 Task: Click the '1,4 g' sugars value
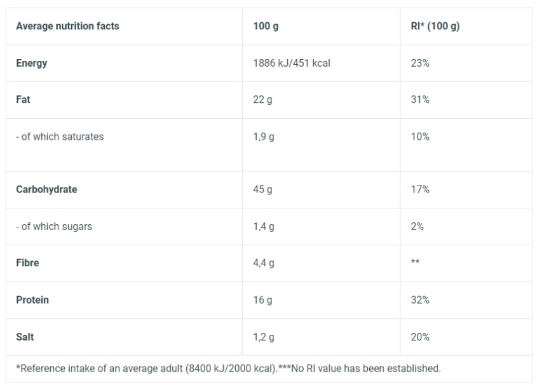pyautogui.click(x=264, y=227)
